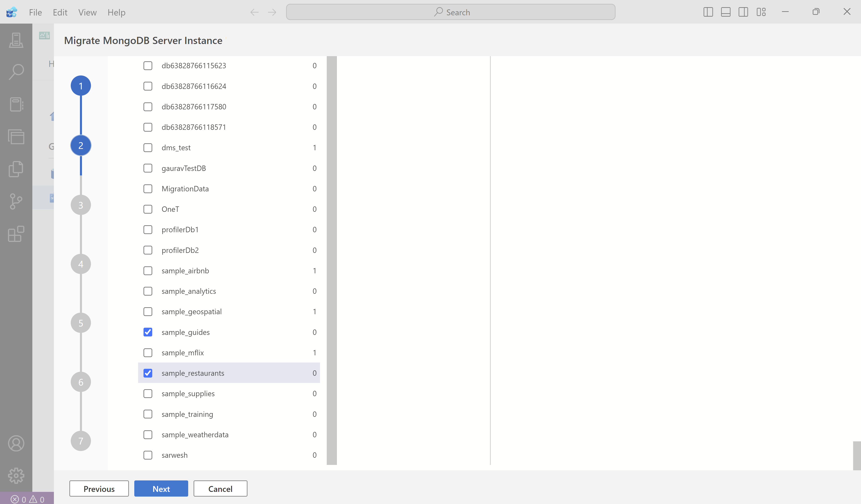Open the Accounts icon in the sidebar

point(16,443)
